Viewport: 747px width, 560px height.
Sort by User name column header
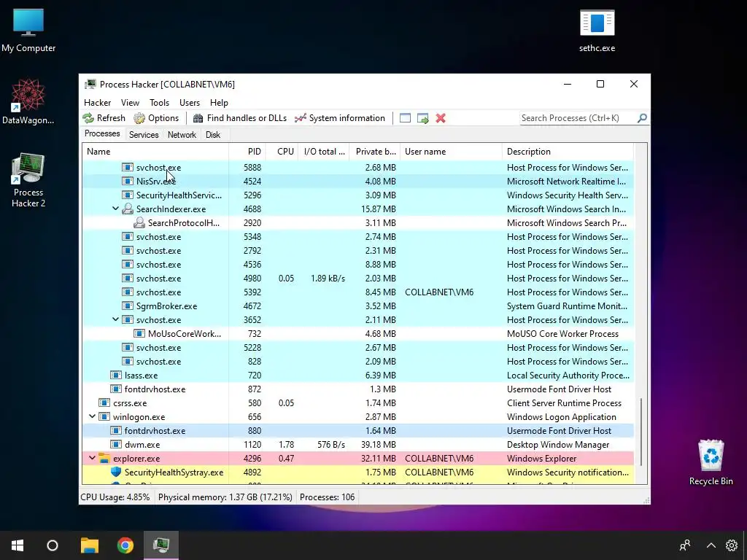tap(451, 152)
